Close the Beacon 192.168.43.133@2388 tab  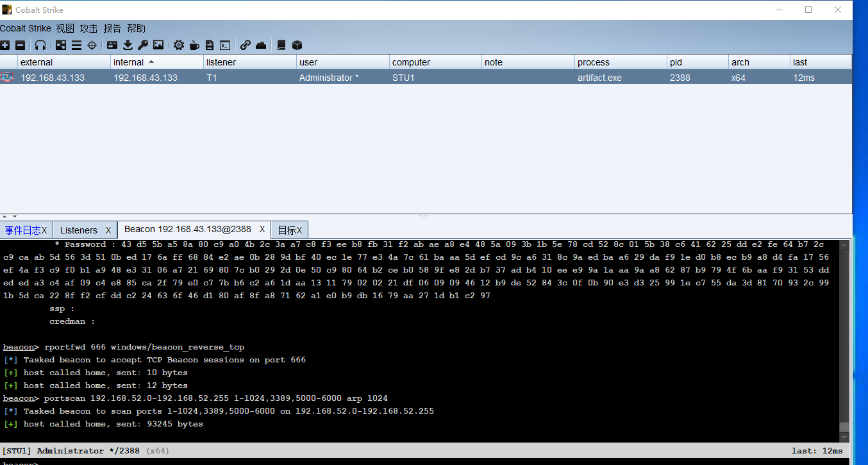coord(262,229)
